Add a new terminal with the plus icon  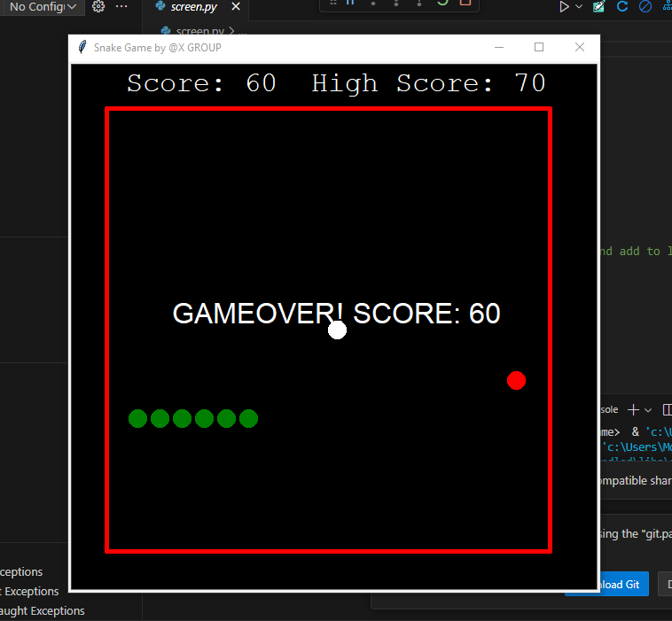click(x=633, y=410)
